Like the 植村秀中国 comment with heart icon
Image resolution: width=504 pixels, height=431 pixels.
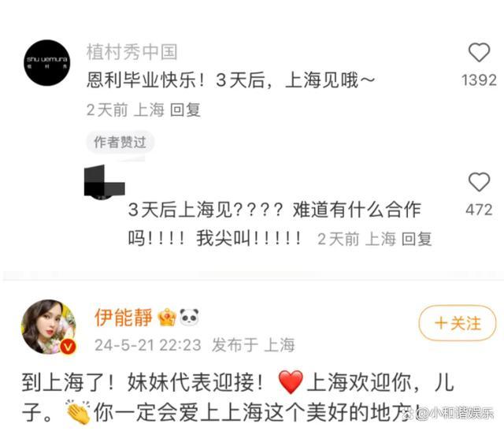coord(479,53)
